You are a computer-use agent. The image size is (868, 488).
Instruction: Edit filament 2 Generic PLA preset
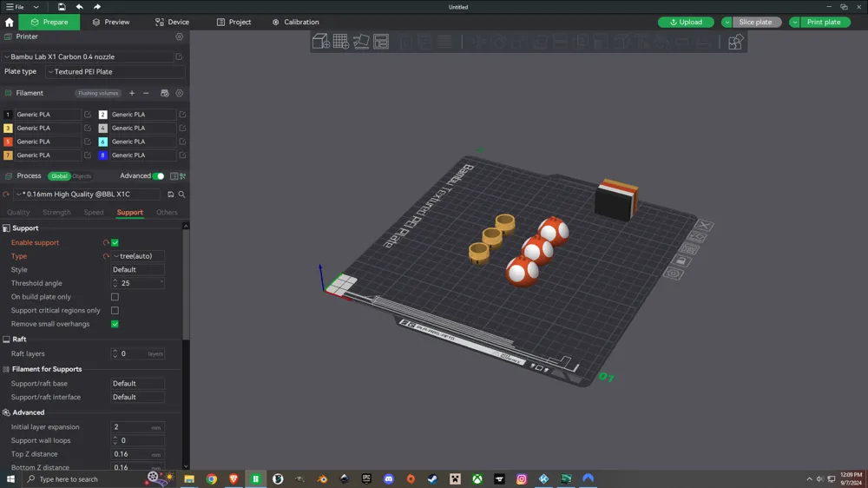(x=182, y=115)
